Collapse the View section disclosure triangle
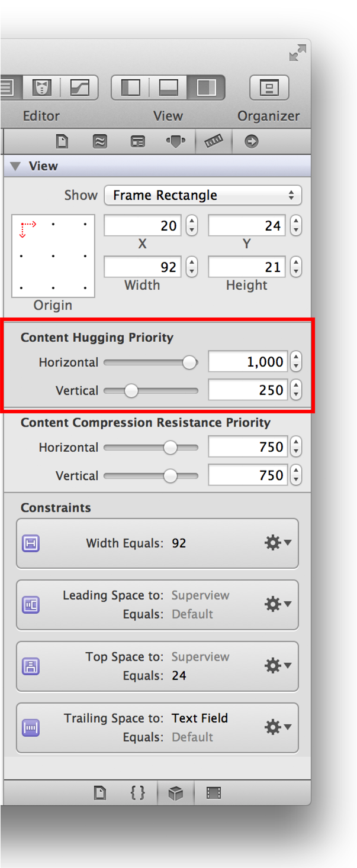 point(15,167)
